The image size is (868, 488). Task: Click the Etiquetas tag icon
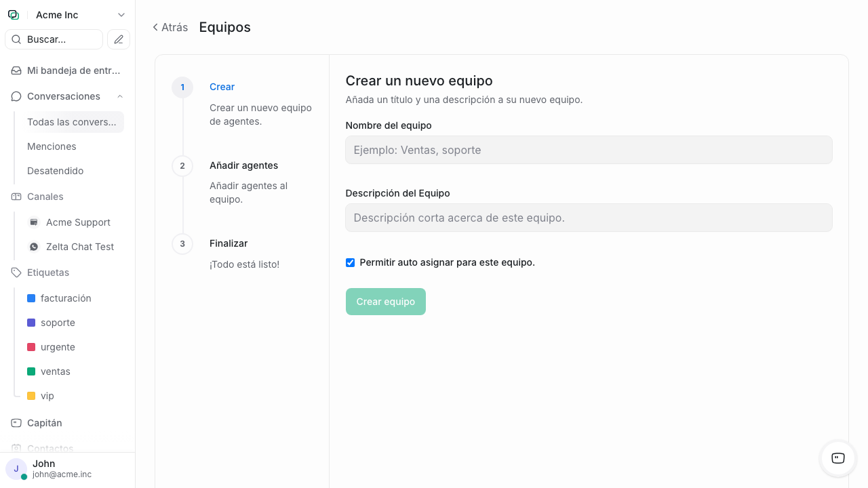[16, 272]
